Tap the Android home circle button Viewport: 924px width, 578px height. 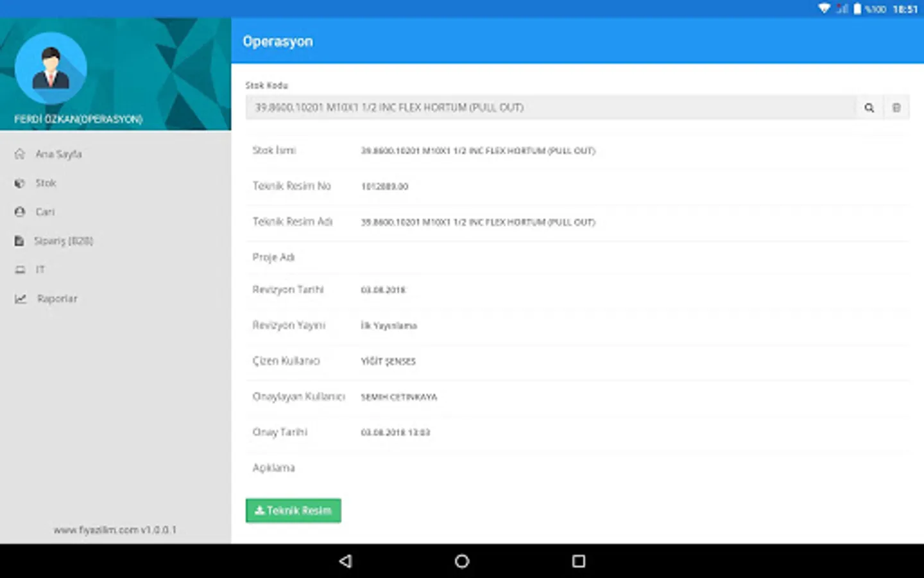(x=462, y=561)
